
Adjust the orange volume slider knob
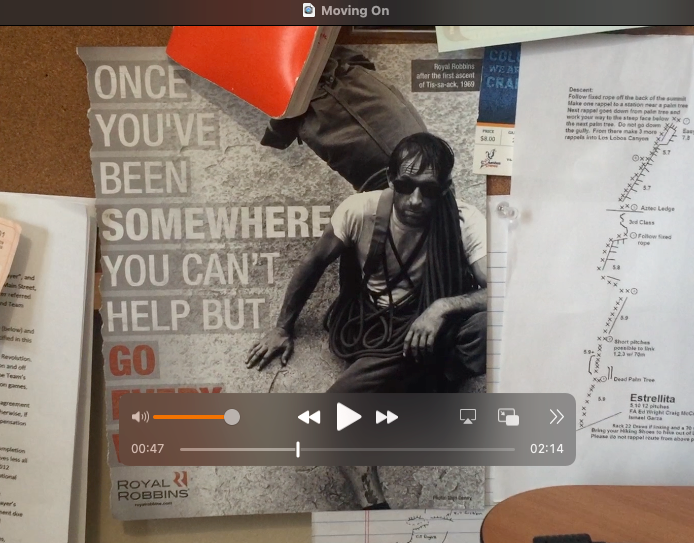tap(231, 417)
